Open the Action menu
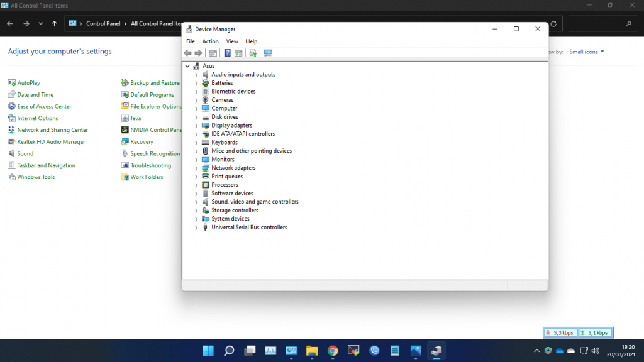The image size is (644, 362). (x=210, y=41)
